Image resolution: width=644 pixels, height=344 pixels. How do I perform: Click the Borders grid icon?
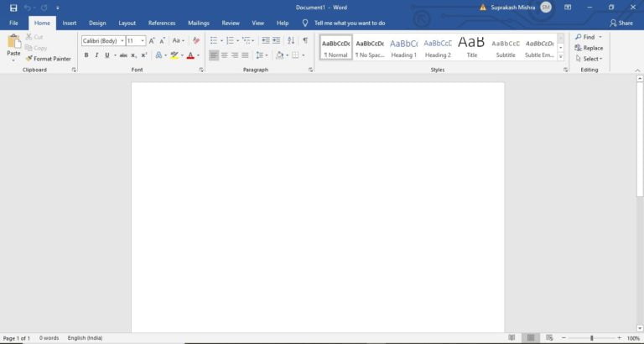coord(295,55)
